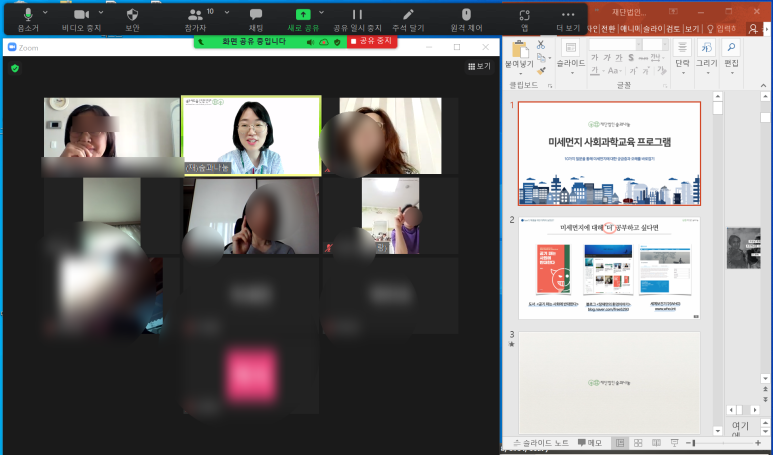Open the More (더 보기) ellipsis menu

coord(568,19)
